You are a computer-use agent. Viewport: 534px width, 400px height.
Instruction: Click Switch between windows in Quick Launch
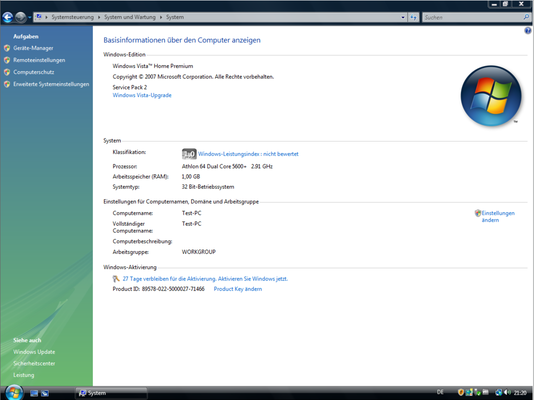pyautogui.click(x=45, y=393)
